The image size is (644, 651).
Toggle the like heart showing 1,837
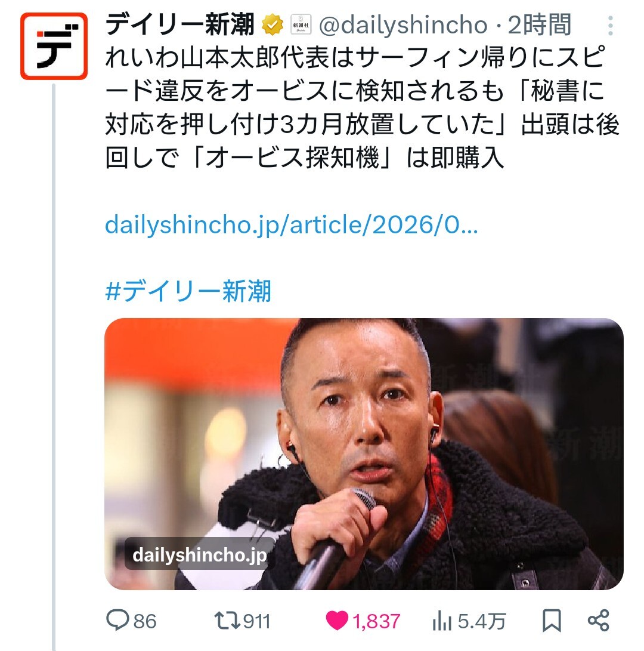coord(336,621)
